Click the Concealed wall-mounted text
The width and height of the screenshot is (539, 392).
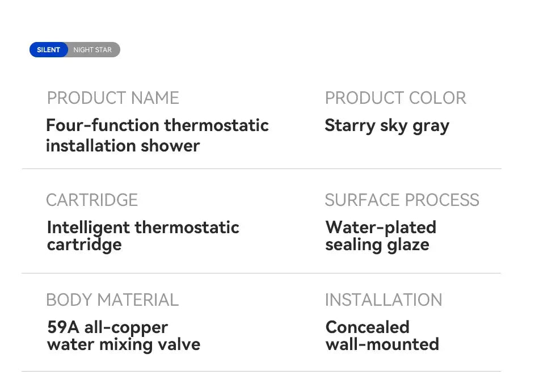[382, 335]
